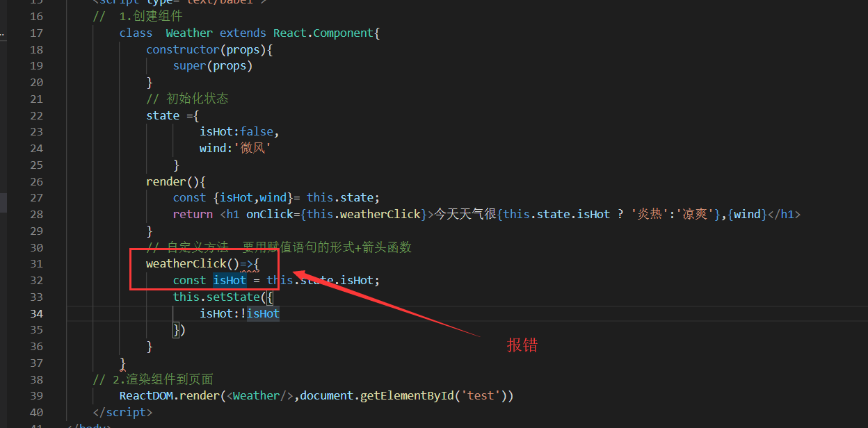Click the closing '</script>' tag on line 40
The image size is (868, 428).
pos(122,412)
